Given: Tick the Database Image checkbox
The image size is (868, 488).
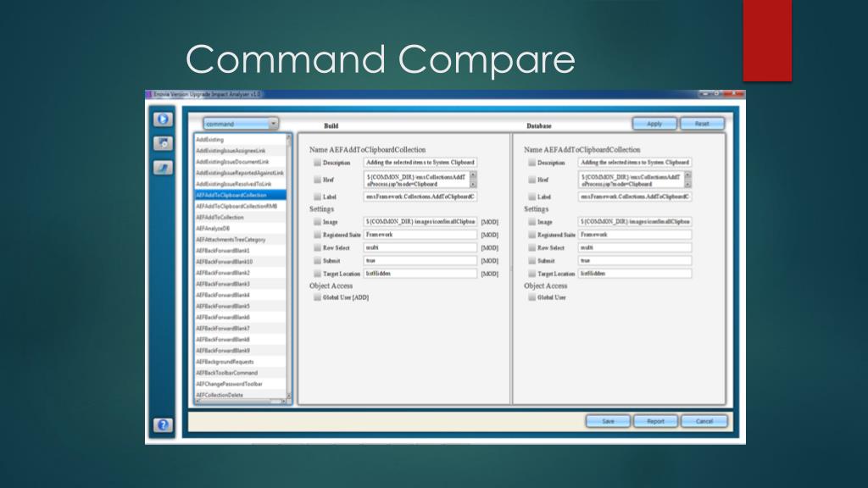Looking at the screenshot, I should point(532,222).
